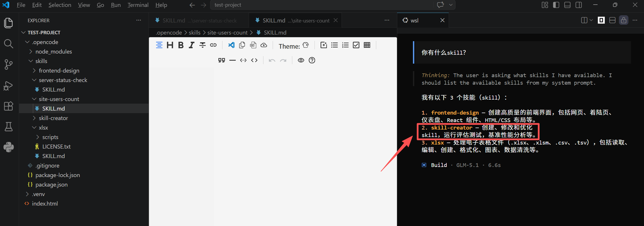Open the Testing flask view
Viewport: 644px width, 226px height.
click(9, 127)
